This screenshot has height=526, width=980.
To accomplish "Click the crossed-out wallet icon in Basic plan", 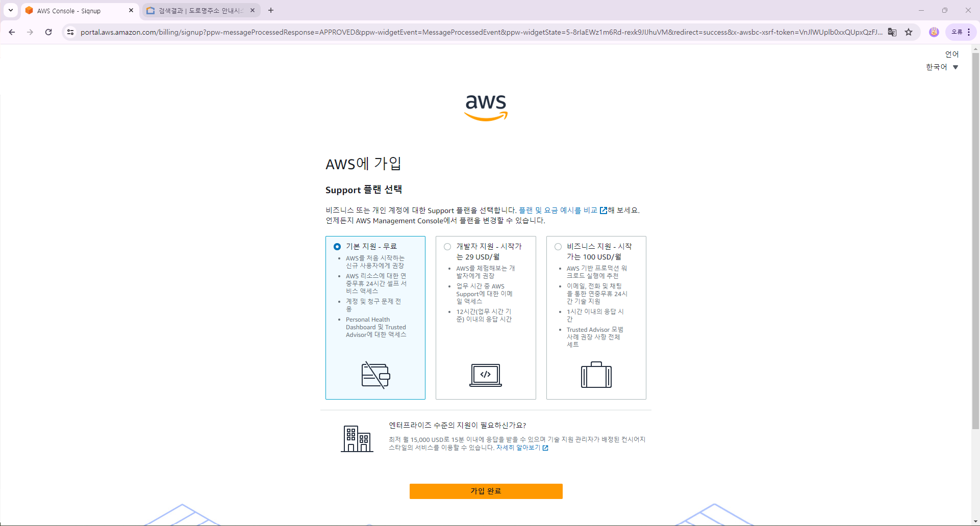I will tap(376, 375).
